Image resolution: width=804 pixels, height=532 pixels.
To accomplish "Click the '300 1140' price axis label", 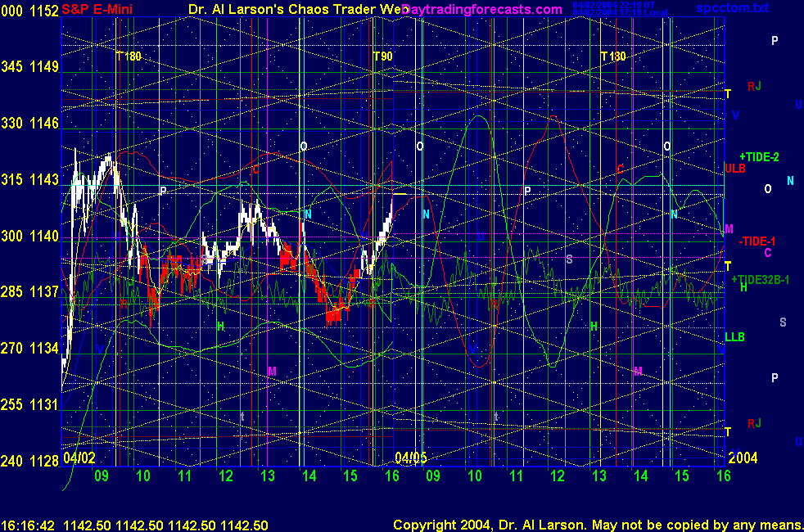I will pos(29,236).
